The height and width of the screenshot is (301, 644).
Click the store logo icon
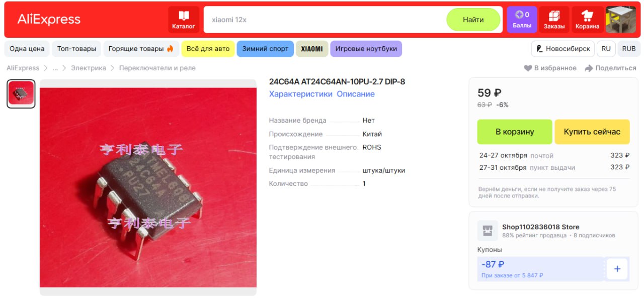[487, 231]
